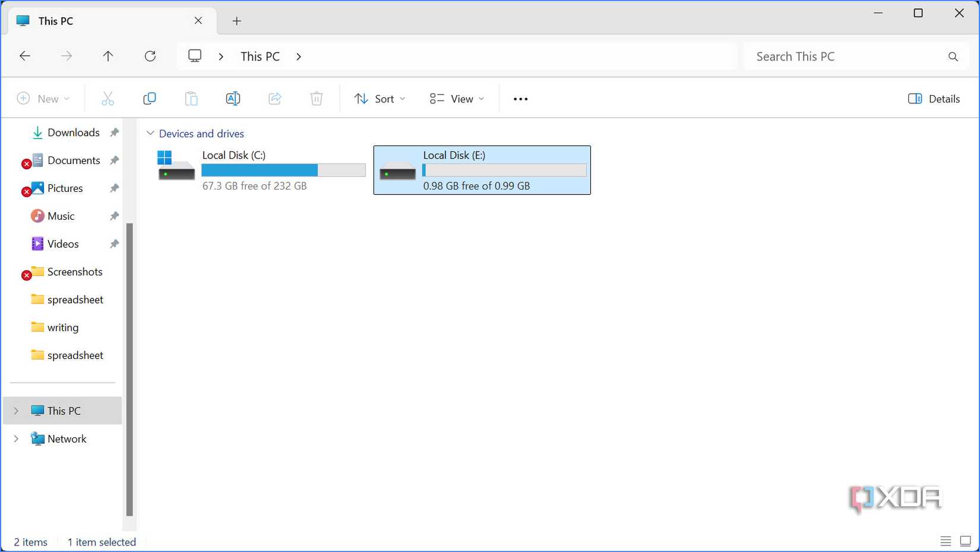Image resolution: width=980 pixels, height=552 pixels.
Task: Open a new File Explorer tab
Action: click(x=236, y=20)
